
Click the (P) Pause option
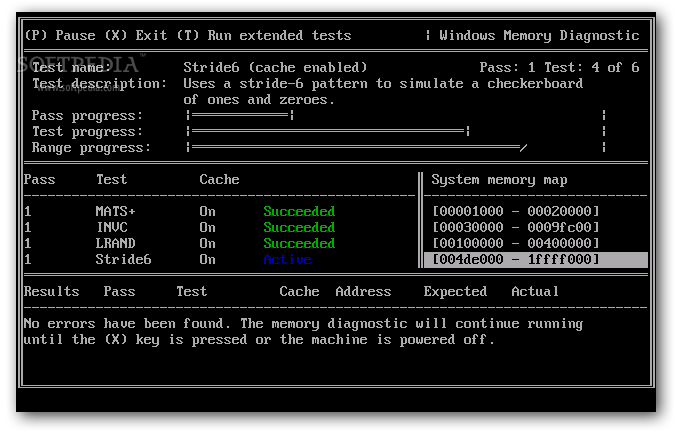pos(60,35)
